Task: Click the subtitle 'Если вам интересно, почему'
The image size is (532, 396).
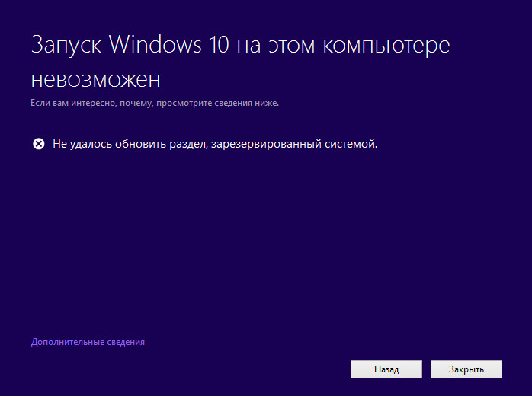Action: coord(92,103)
